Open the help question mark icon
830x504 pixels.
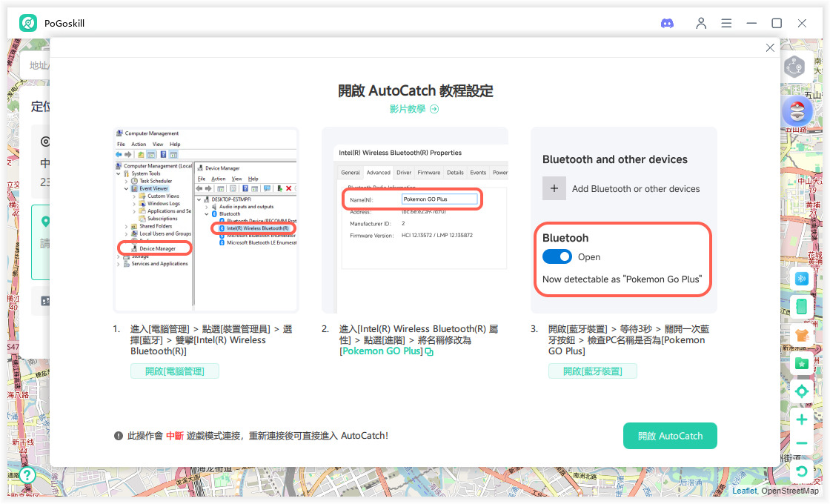click(27, 475)
